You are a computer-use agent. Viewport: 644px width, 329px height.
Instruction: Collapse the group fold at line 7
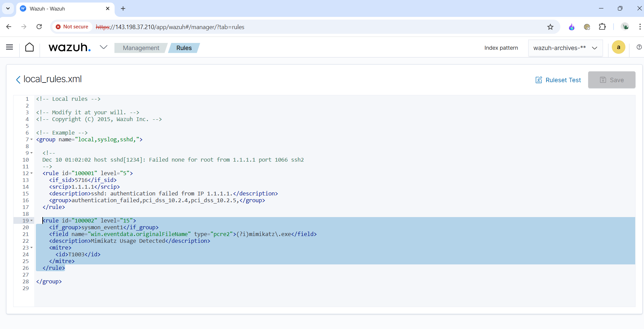(31, 140)
